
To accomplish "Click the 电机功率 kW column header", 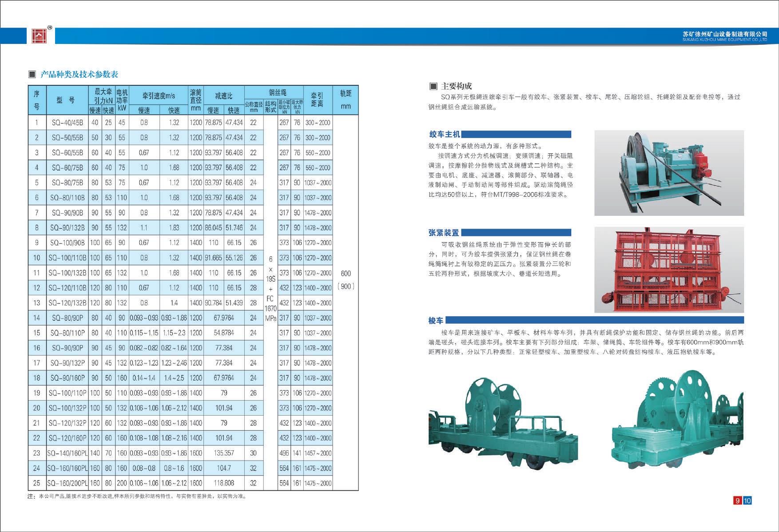I will [x=122, y=100].
